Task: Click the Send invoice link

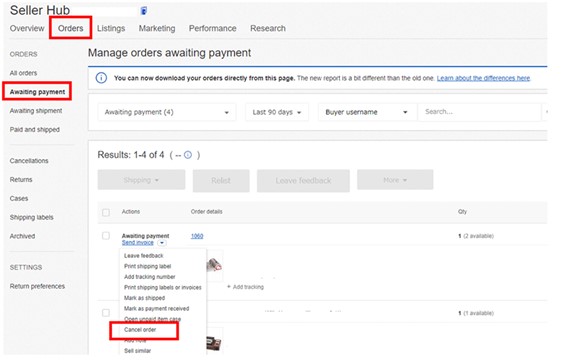Action: (x=138, y=243)
